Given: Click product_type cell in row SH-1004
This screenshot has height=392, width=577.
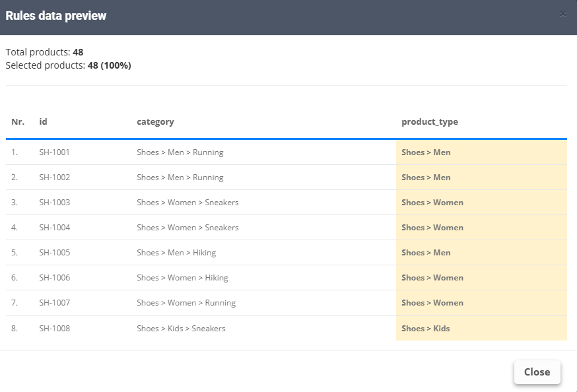Looking at the screenshot, I should point(481,227).
